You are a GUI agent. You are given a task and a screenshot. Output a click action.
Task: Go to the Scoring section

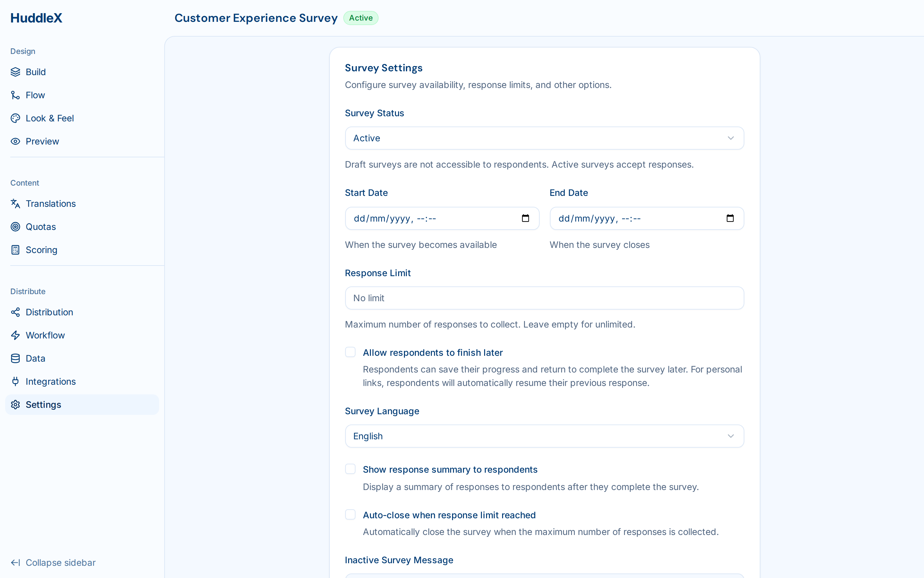click(82, 250)
